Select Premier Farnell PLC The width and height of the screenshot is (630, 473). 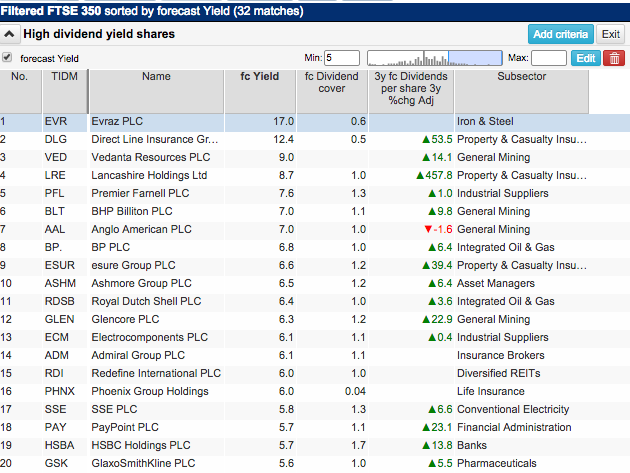coord(140,193)
